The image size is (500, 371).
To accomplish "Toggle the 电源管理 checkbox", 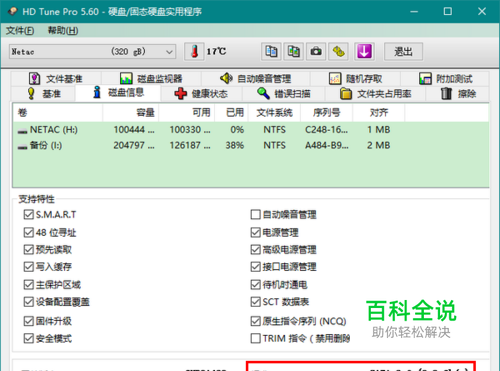I will (x=255, y=232).
